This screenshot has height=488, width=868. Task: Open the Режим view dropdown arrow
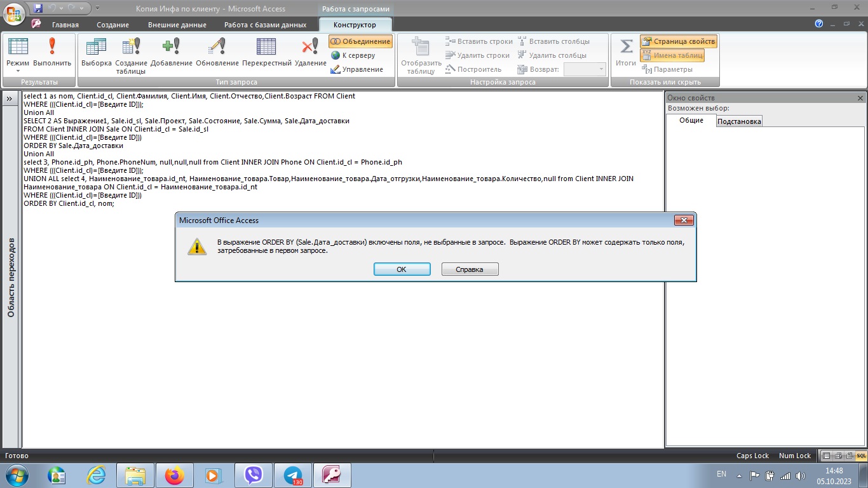[18, 71]
